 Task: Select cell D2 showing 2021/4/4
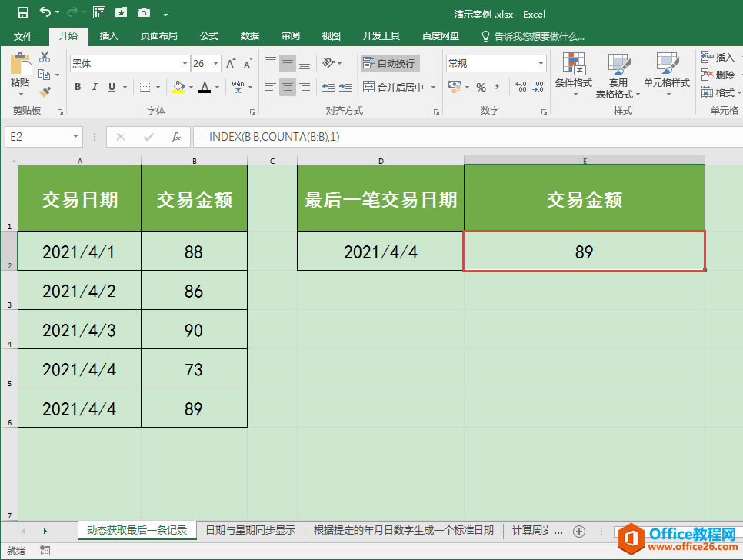381,251
